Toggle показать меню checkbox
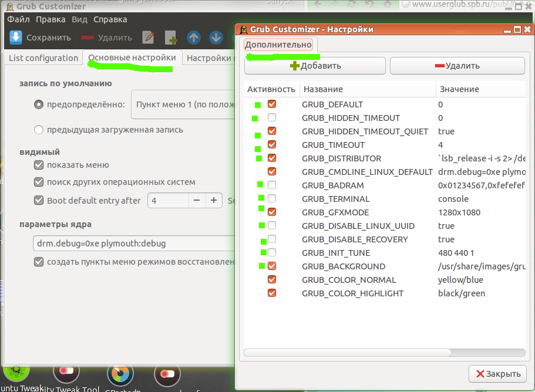Viewport: 535px width, 392px height. pyautogui.click(x=39, y=165)
